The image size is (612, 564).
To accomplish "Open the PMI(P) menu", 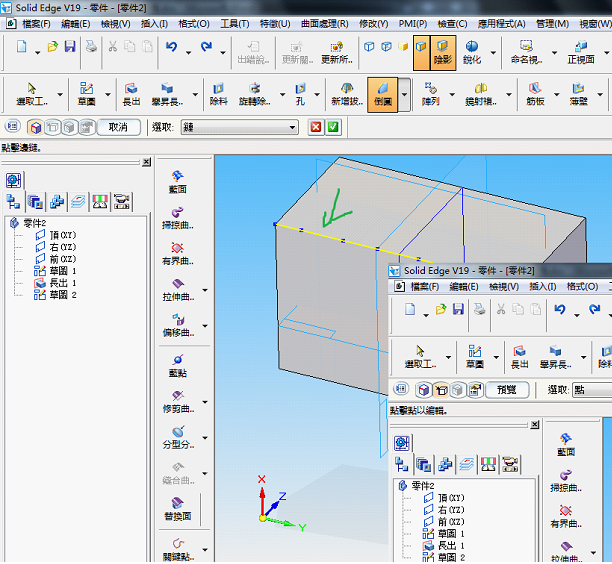I will tap(413, 24).
